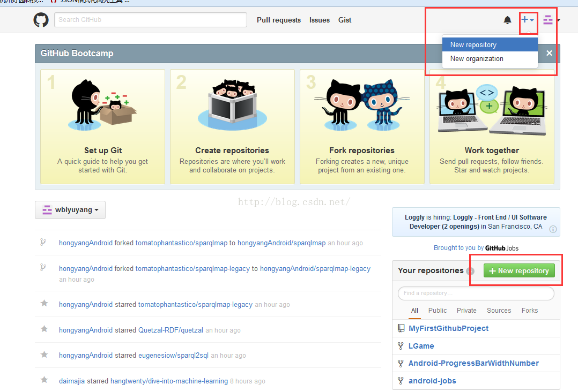The height and width of the screenshot is (392, 578).
Task: Open the LGame repository
Action: click(421, 346)
